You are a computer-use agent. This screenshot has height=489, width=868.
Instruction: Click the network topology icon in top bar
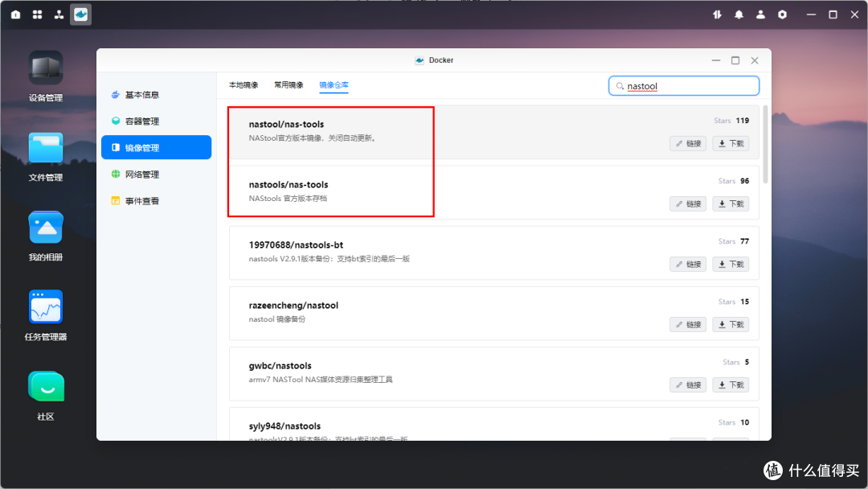pyautogui.click(x=59, y=14)
